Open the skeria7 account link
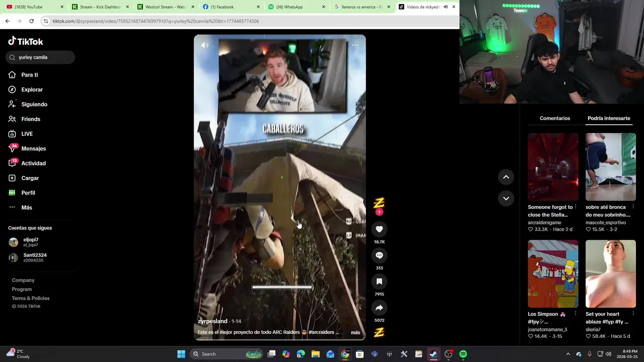This screenshot has height=362, width=644. (593, 329)
